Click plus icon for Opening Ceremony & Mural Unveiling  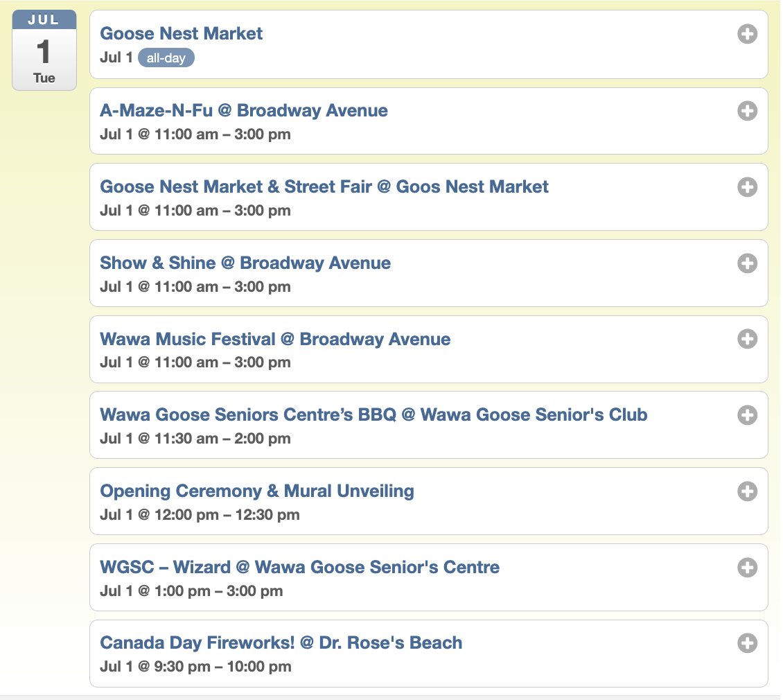pos(747,491)
